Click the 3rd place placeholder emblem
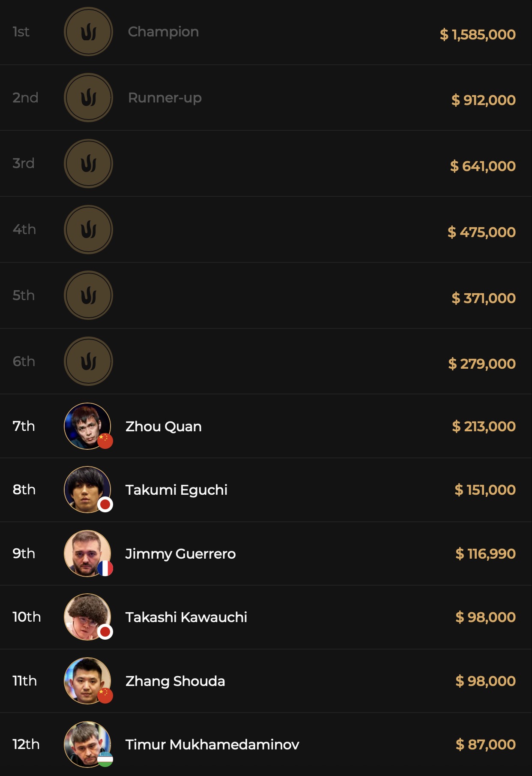This screenshot has height=776, width=532. coord(88,164)
